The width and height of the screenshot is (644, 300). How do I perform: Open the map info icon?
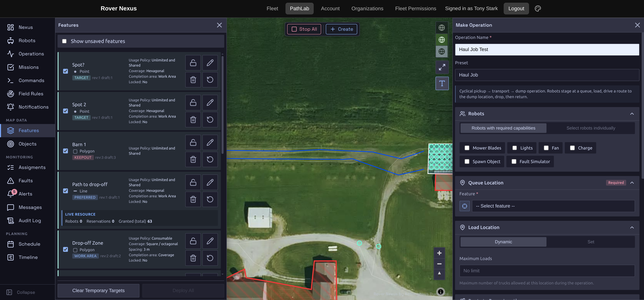tap(441, 291)
